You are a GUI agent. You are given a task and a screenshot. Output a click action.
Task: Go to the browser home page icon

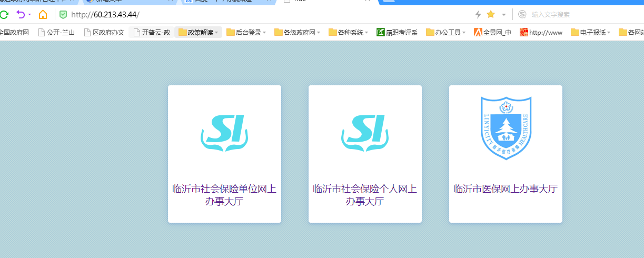point(43,14)
